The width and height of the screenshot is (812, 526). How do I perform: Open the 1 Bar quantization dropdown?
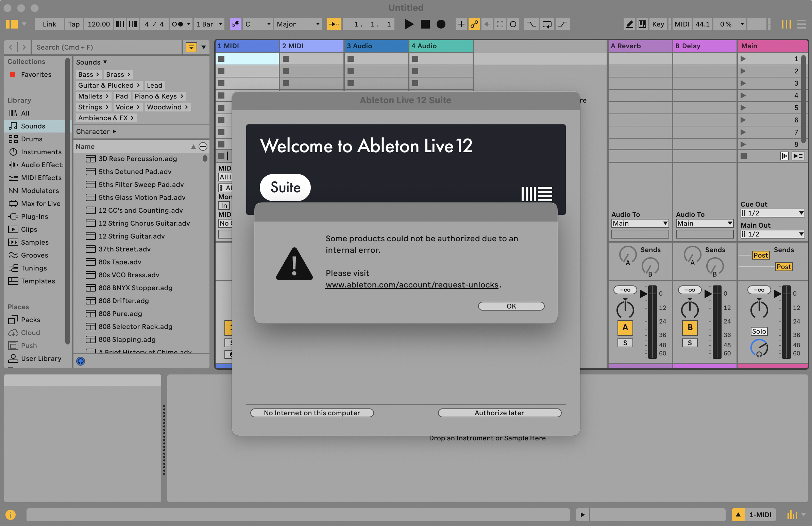209,24
